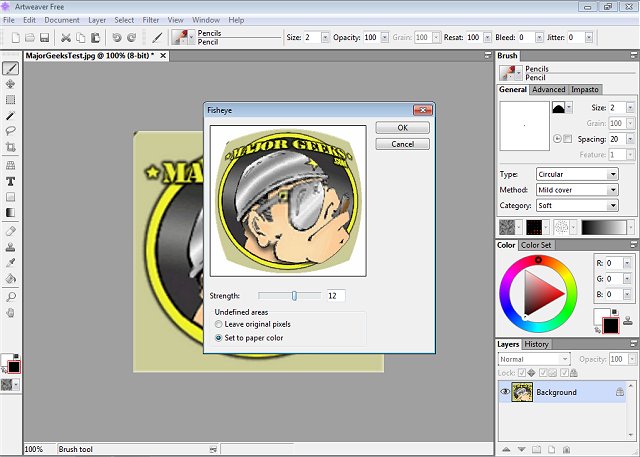This screenshot has width=640, height=457.
Task: Confirm Fisheye effect with OK button
Action: (x=402, y=128)
